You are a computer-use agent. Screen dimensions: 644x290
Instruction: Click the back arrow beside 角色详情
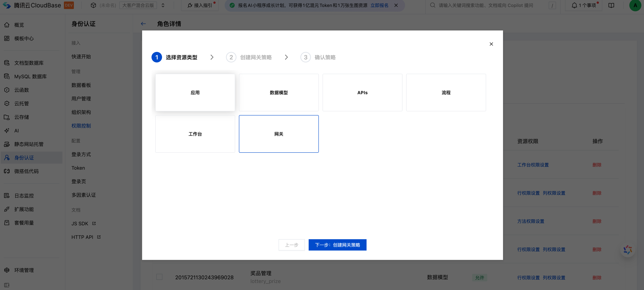click(x=143, y=24)
